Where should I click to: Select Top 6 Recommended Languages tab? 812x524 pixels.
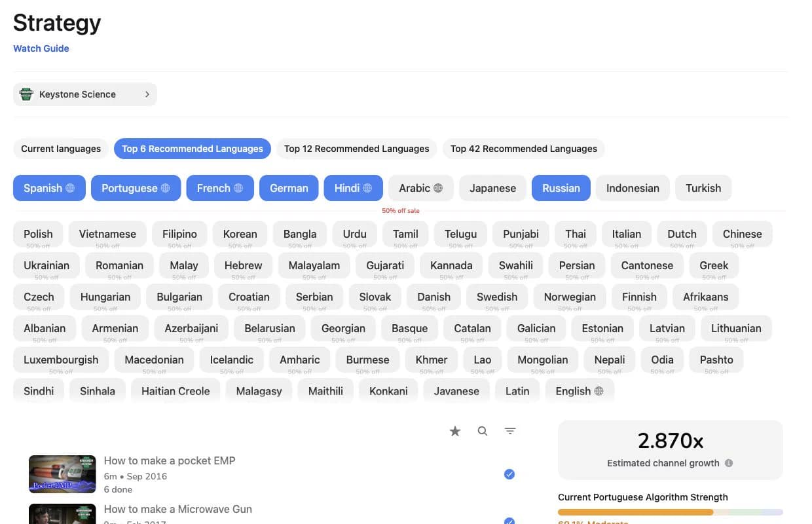coord(193,149)
